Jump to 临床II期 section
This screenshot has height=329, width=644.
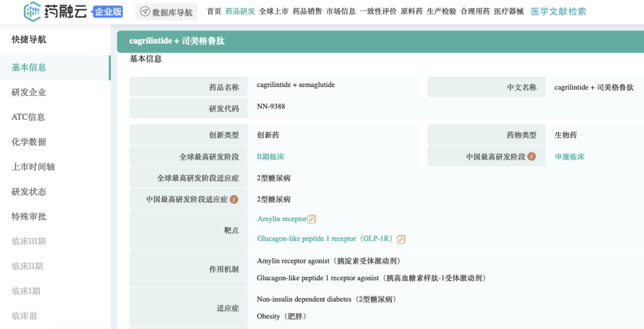27,266
